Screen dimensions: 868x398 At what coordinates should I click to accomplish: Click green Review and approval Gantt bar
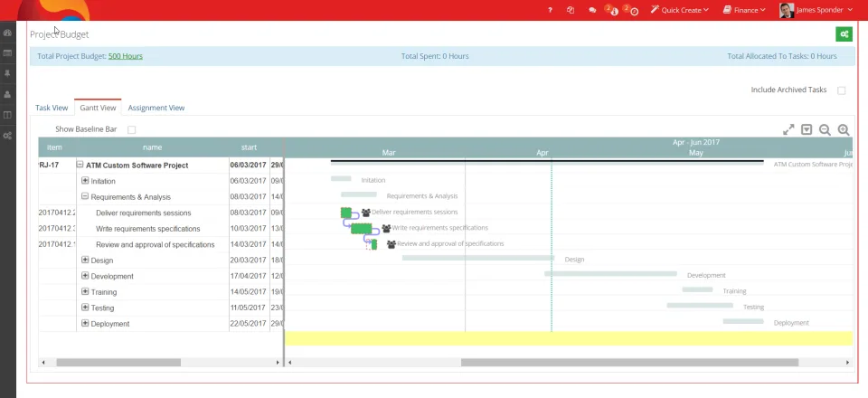[x=373, y=244]
